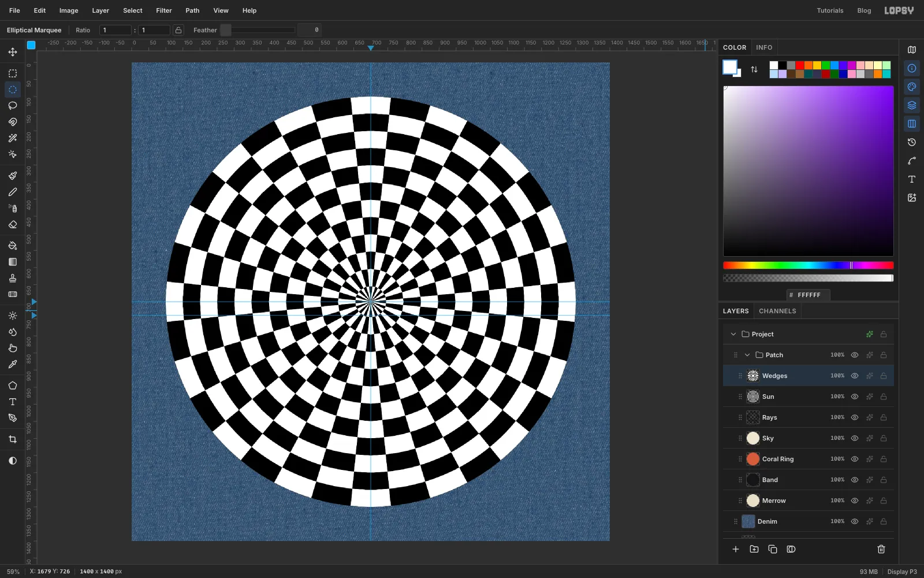This screenshot has width=924, height=578.
Task: Click the 59% zoom level
Action: pos(13,572)
